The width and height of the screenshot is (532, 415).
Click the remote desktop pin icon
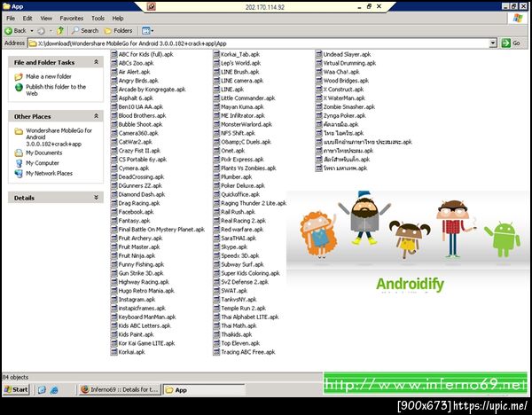(152, 6)
